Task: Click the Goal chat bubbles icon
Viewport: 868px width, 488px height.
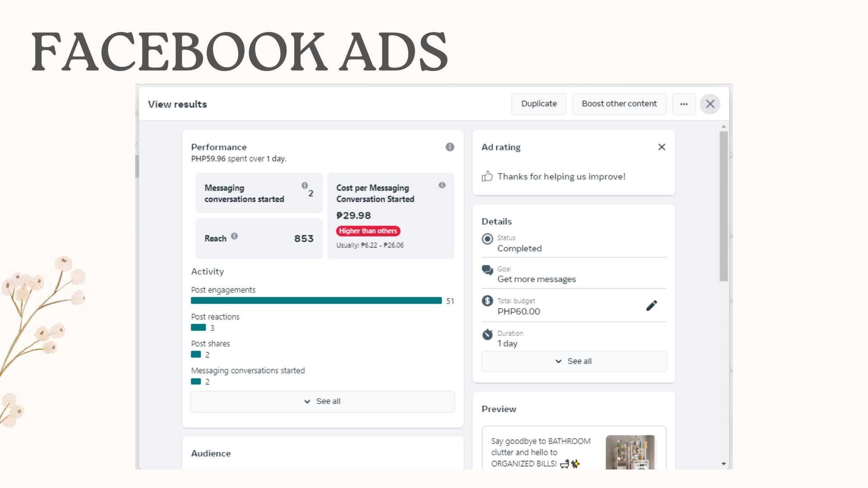Action: click(487, 270)
